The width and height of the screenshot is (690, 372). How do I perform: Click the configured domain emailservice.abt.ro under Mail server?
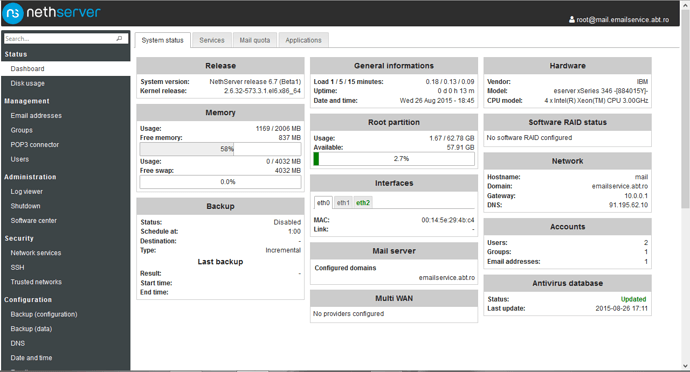click(x=447, y=277)
